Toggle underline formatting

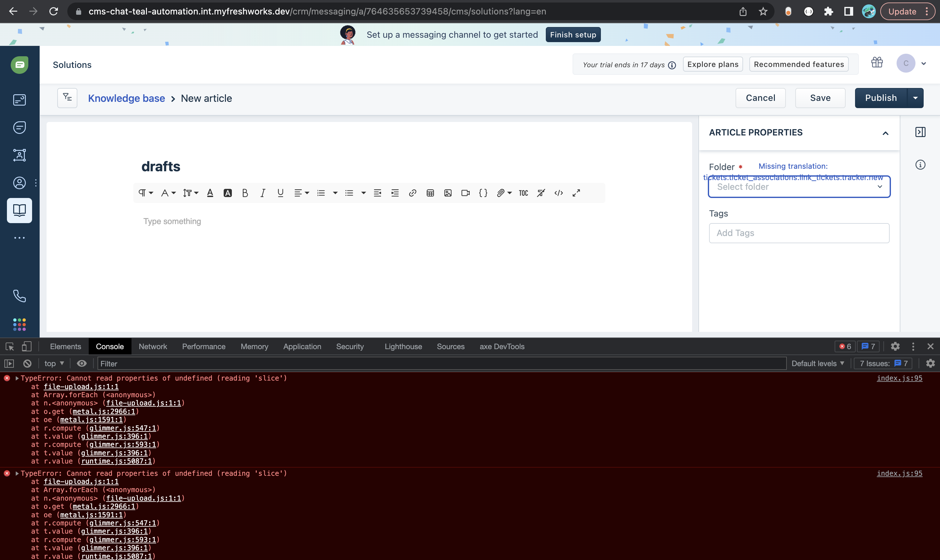[280, 193]
